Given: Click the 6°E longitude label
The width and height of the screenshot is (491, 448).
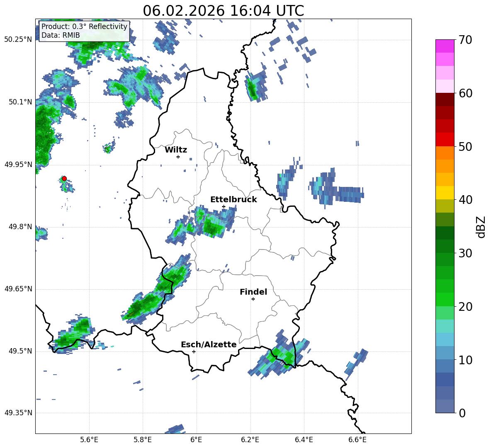Looking at the screenshot, I should 196,440.
